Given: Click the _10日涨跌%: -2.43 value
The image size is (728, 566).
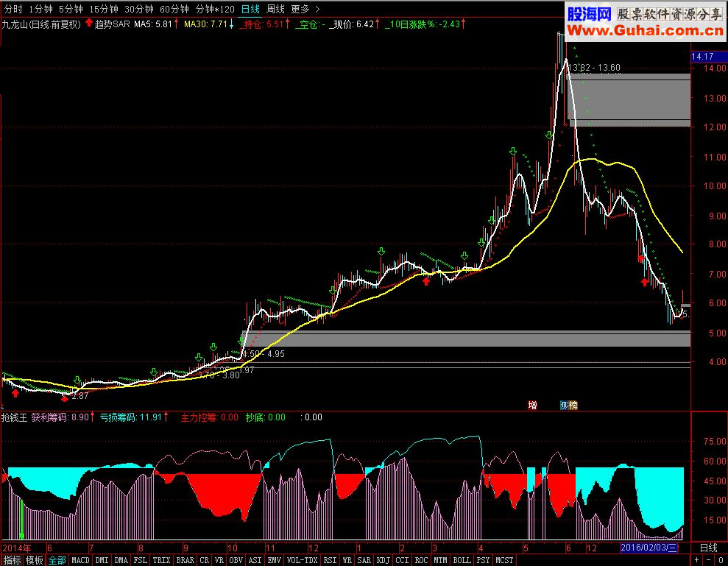Looking at the screenshot, I should [x=423, y=24].
